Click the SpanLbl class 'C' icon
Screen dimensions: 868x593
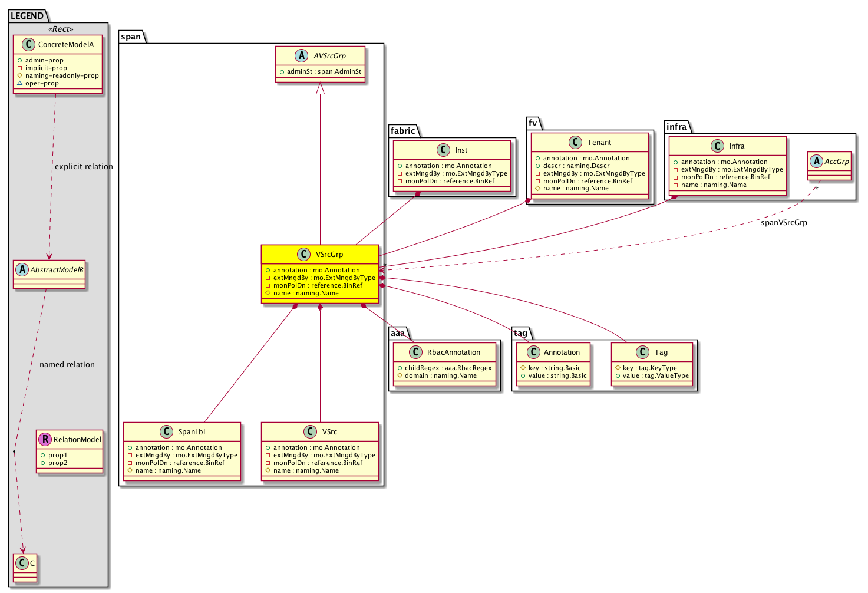click(x=166, y=431)
